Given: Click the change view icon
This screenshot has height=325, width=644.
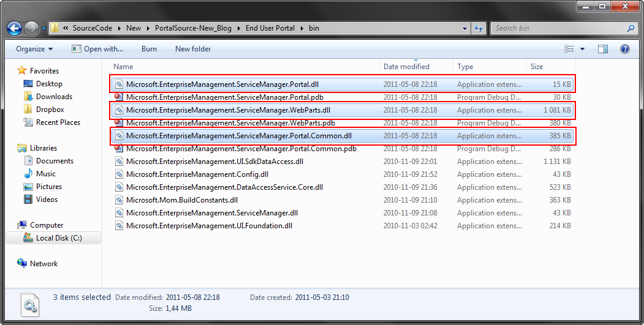Looking at the screenshot, I should point(569,49).
